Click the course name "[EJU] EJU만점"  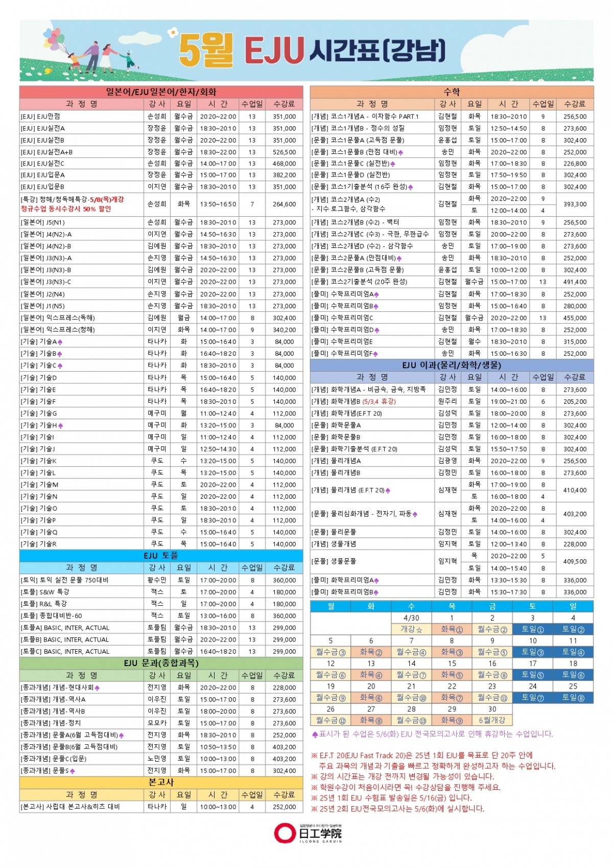[x=40, y=117]
